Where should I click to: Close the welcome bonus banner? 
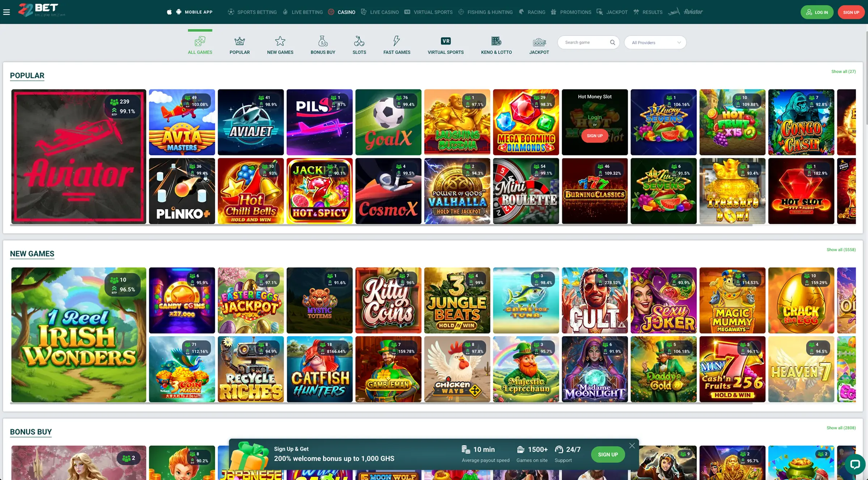click(x=632, y=446)
